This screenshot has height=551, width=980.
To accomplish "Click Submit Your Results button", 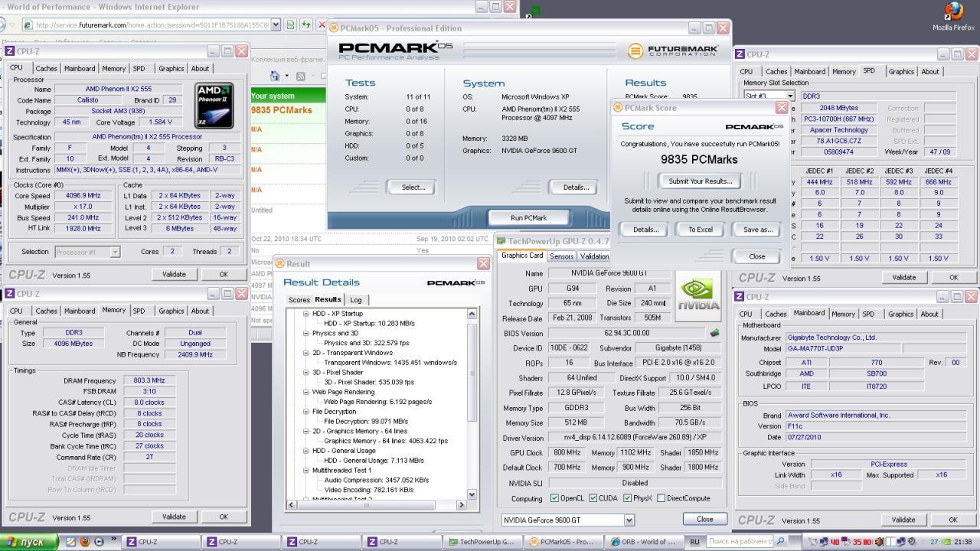I will click(x=700, y=181).
